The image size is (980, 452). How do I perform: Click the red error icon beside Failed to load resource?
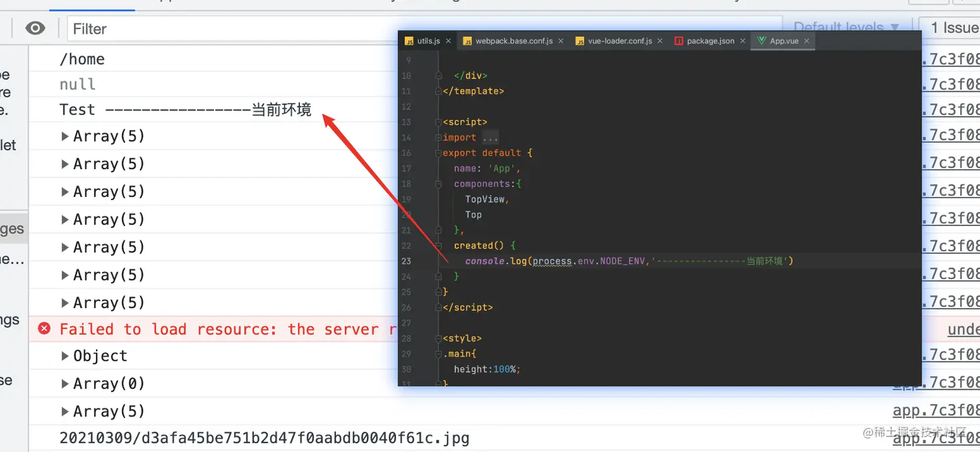point(44,329)
